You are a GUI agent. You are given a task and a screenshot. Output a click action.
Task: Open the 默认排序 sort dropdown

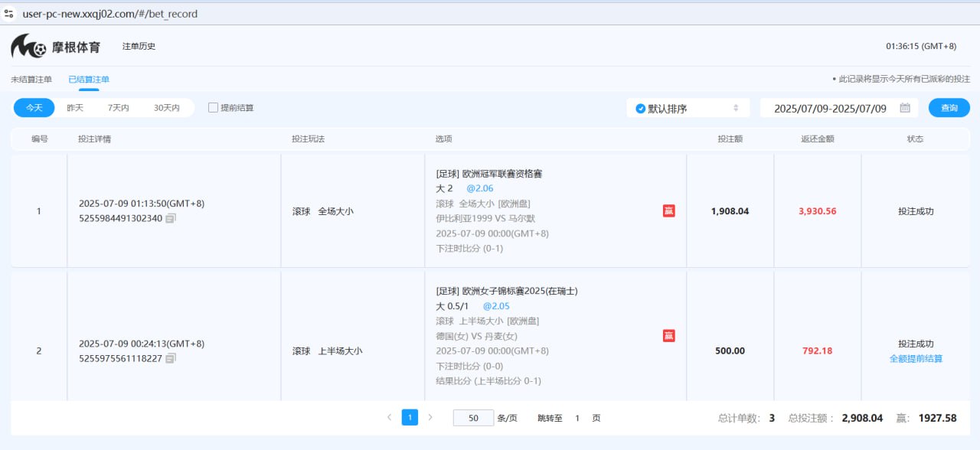(x=688, y=108)
